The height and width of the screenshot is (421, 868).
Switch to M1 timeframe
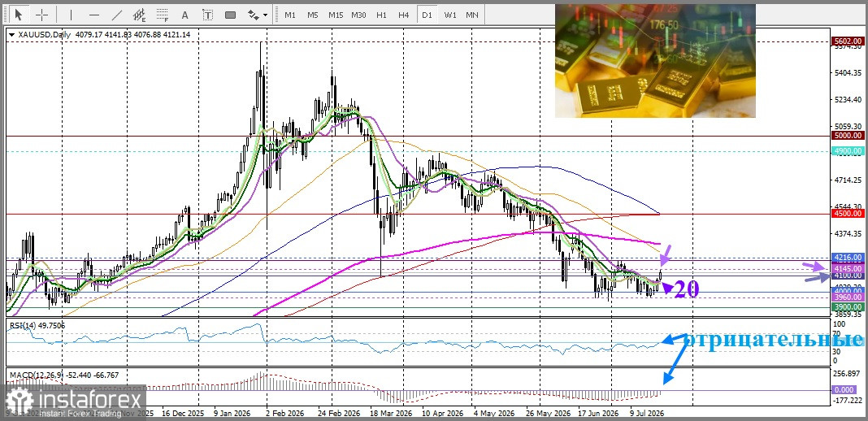click(290, 15)
